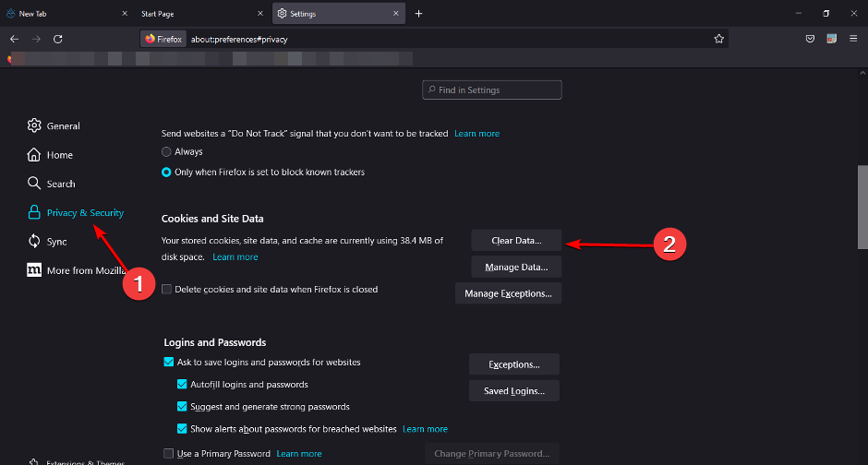Viewport: 868px width, 465px height.
Task: Open the Sync settings category
Action: tap(56, 242)
